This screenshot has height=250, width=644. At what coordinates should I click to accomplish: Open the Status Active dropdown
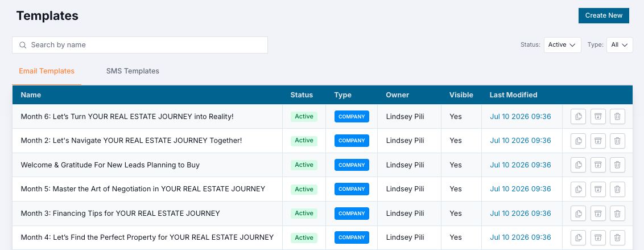tap(562, 45)
